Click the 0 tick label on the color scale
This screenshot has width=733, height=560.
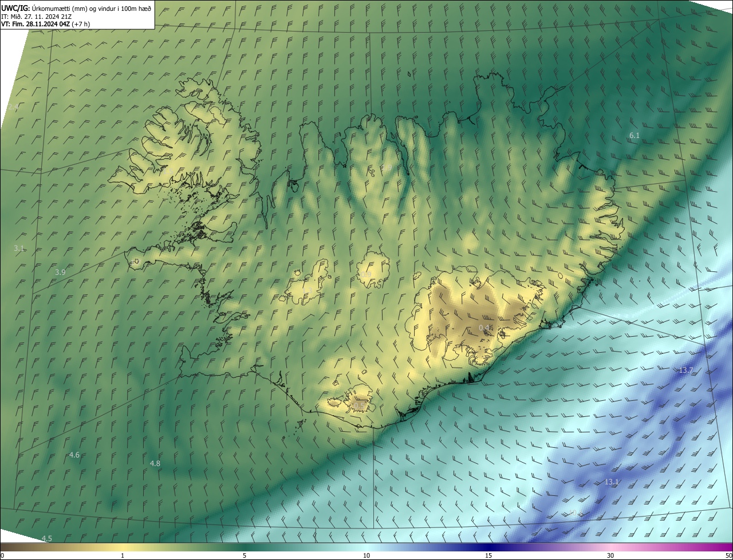(2, 555)
